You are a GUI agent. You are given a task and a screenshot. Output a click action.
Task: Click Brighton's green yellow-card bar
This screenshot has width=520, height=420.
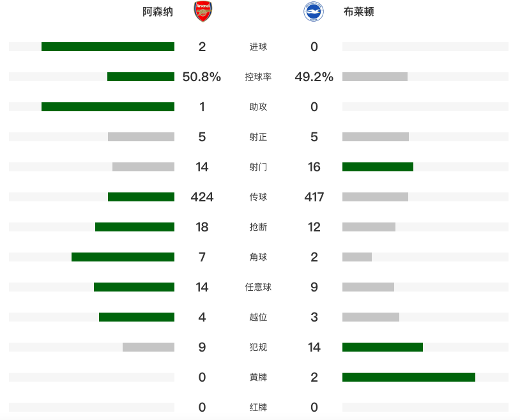(x=409, y=377)
